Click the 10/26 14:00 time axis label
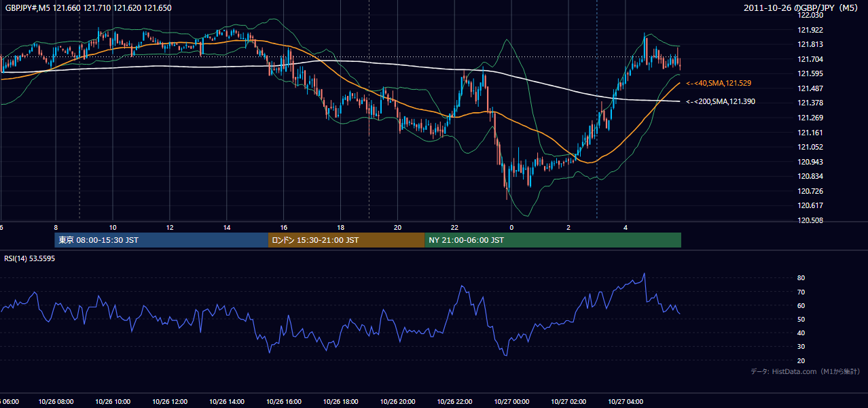 (227, 402)
